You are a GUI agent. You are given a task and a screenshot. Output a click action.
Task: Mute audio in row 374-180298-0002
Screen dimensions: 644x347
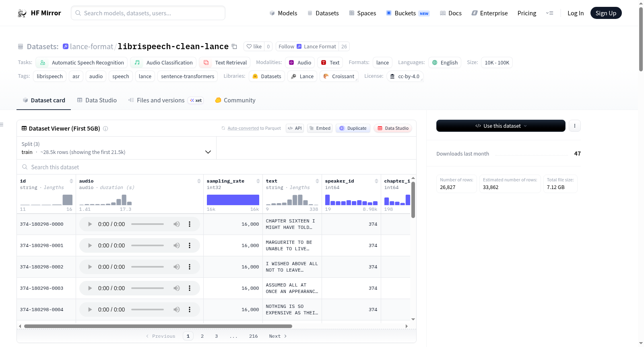177,267
